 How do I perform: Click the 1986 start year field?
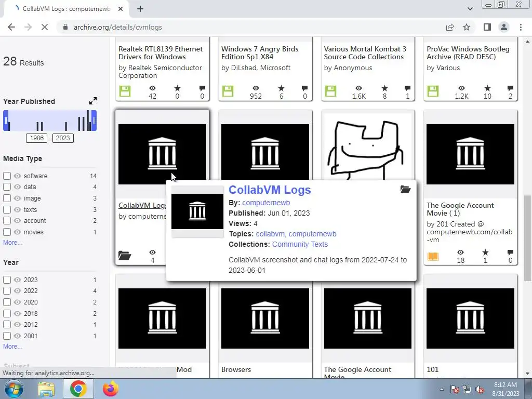(37, 138)
